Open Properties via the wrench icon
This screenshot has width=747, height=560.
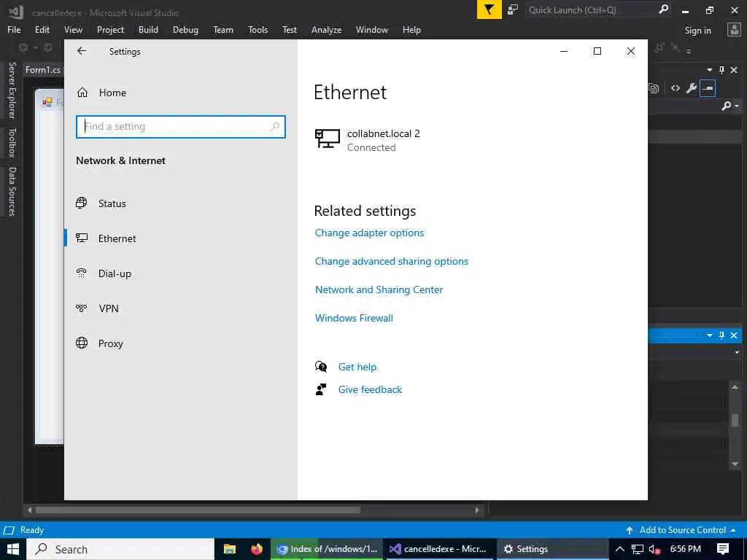(692, 88)
